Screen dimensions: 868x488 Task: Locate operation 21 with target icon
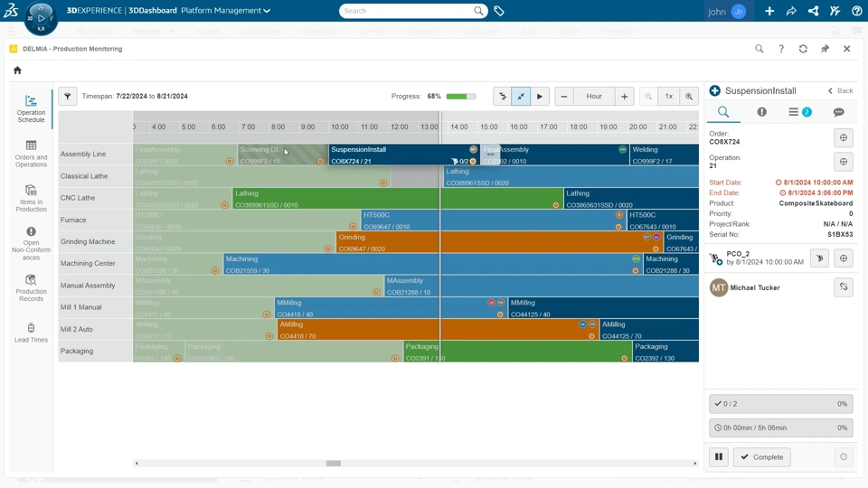843,162
